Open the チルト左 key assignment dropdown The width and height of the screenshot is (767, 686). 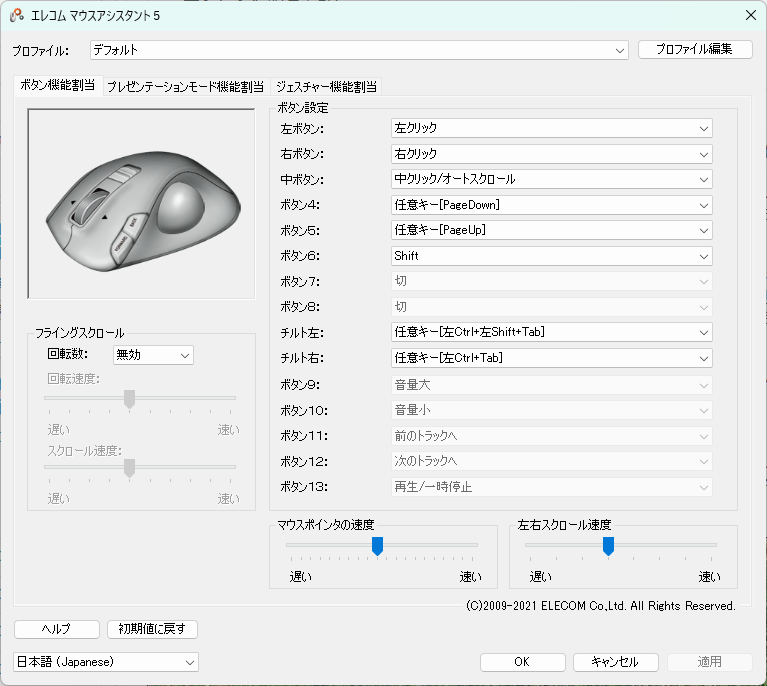tap(552, 332)
